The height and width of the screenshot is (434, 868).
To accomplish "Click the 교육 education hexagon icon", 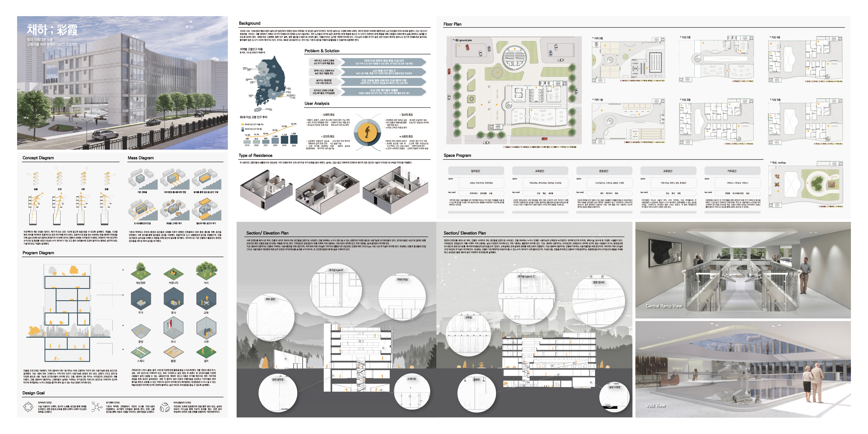I will click(x=206, y=299).
